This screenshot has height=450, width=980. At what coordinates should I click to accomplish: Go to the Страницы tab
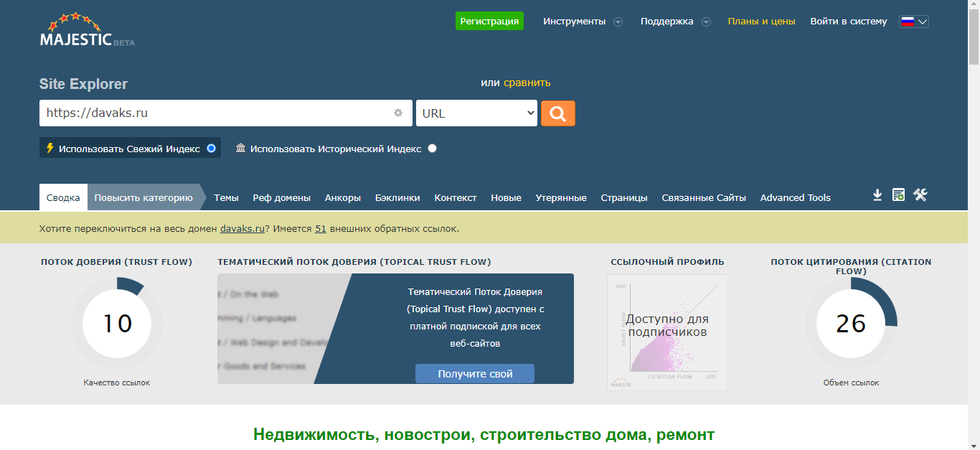624,197
